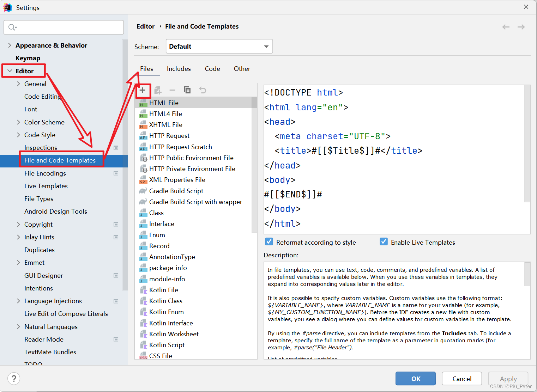Click the Gradle Build Script elephant icon
537x392 pixels.
coord(143,191)
